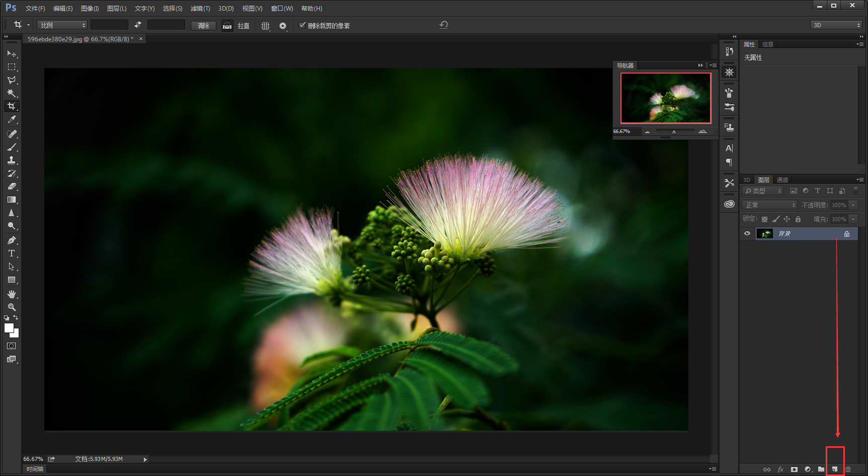The width and height of the screenshot is (868, 476).
Task: Switch to the 通道 channels tab
Action: 782,180
